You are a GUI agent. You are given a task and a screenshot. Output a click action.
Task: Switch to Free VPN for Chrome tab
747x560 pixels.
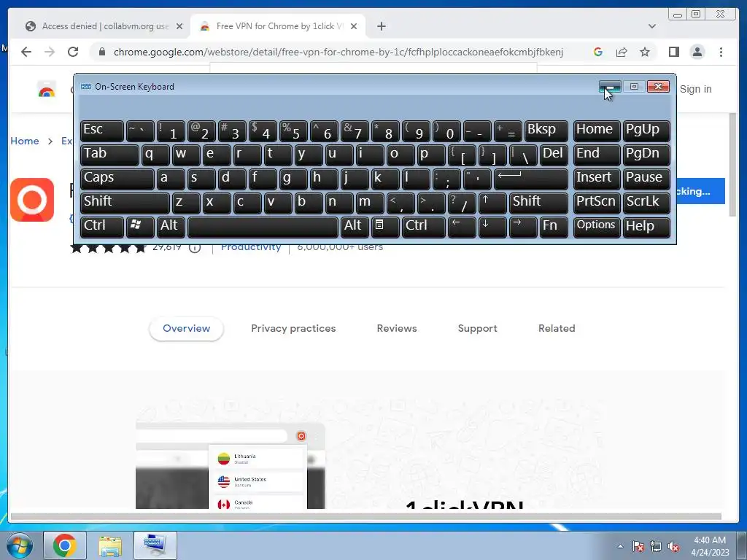(278, 26)
